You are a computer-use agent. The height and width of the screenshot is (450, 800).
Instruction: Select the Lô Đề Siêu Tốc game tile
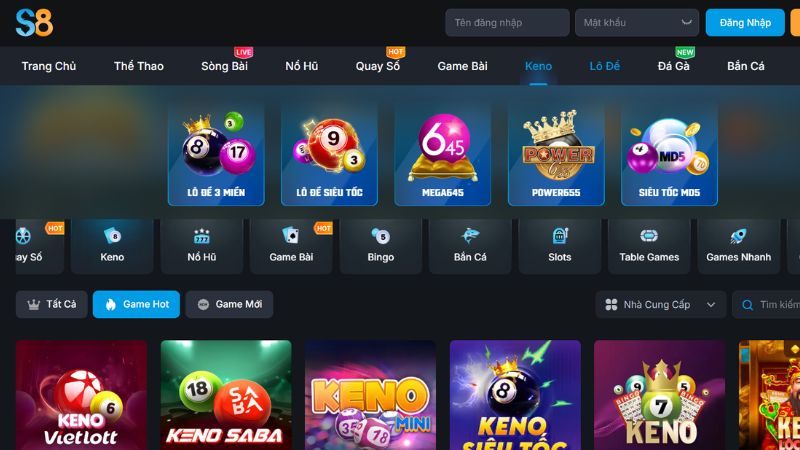tap(330, 155)
